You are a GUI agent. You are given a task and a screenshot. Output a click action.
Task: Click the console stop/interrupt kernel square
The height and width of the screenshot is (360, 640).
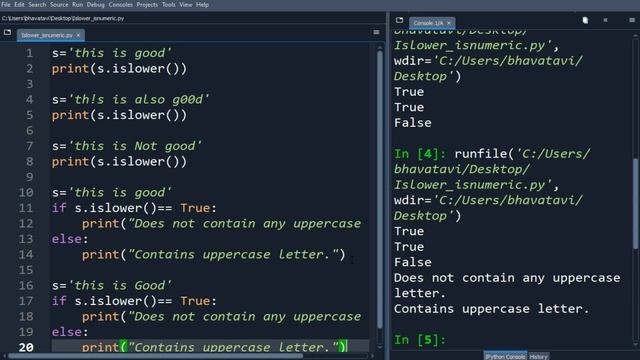(605, 20)
